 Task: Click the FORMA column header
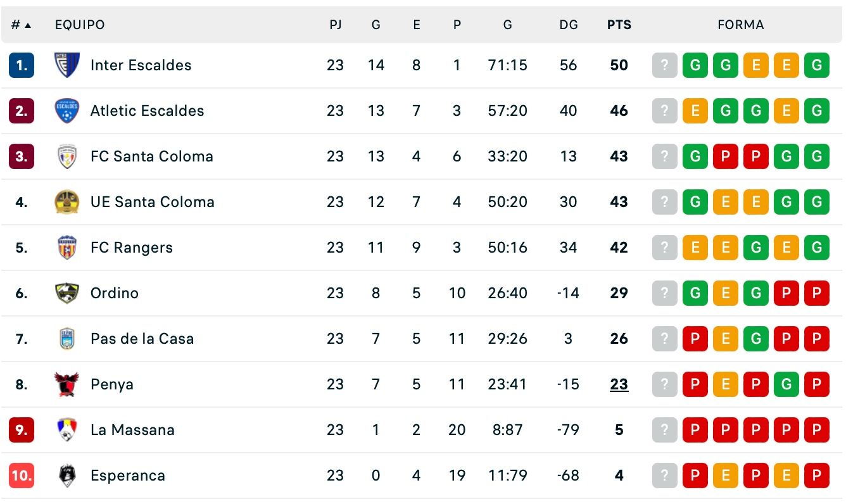tap(741, 25)
